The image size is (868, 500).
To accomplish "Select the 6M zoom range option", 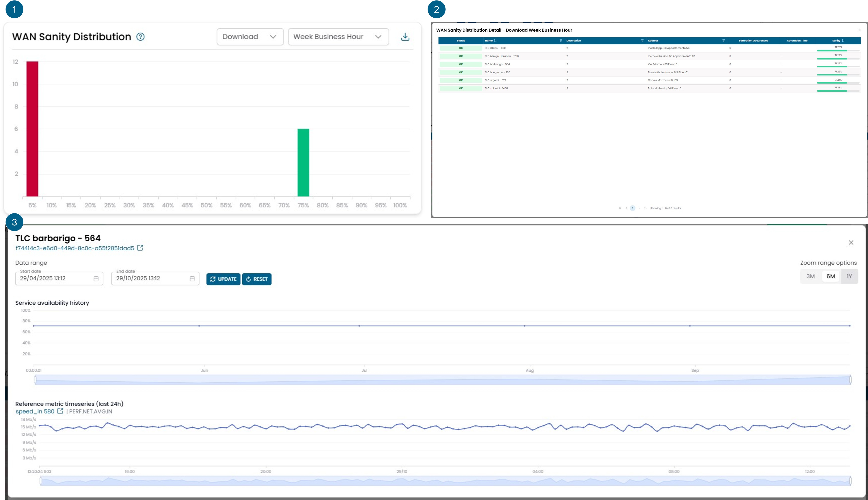I will 830,276.
